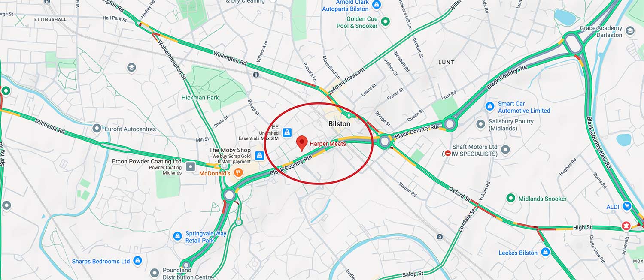Open the Midlands Snooker green marker
Image resolution: width=644 pixels, height=280 pixels.
tap(510, 198)
